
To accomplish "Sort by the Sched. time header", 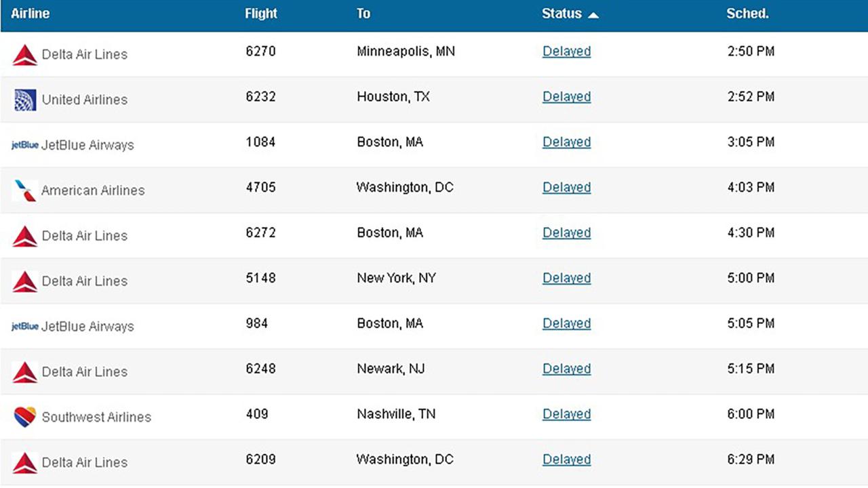I will (x=747, y=14).
